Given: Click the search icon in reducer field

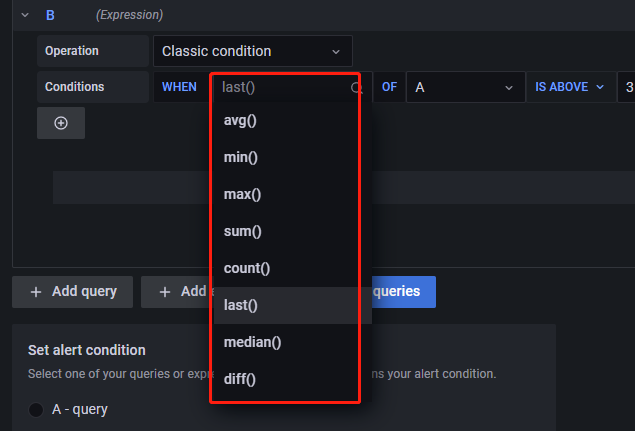Looking at the screenshot, I should (356, 88).
